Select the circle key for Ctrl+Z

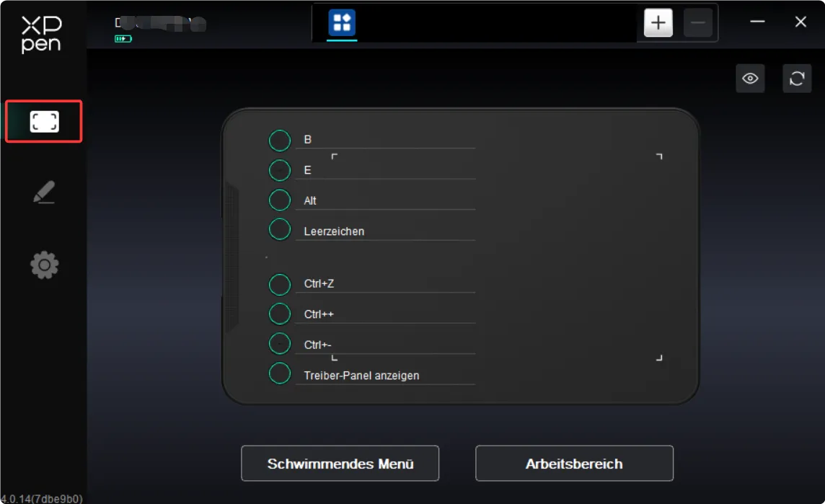tap(279, 285)
